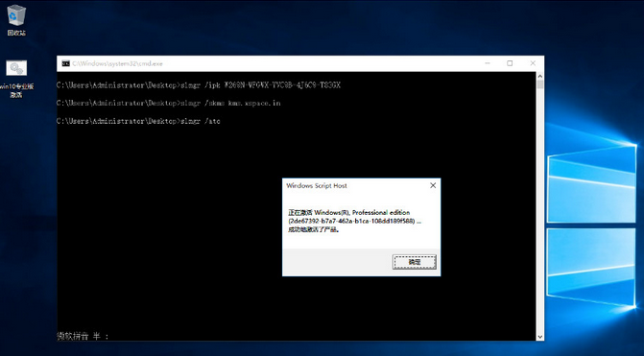The height and width of the screenshot is (356, 644).
Task: Click the 微软拼音 IME status line
Action: click(x=83, y=336)
